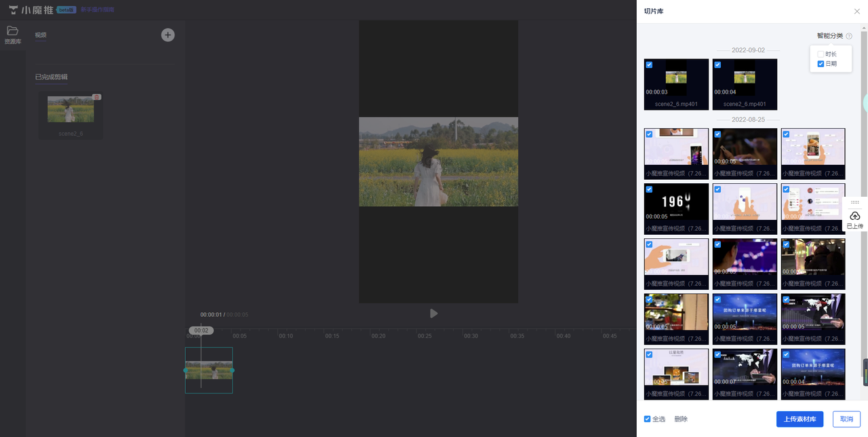868x437 pixels.
Task: Expand the 智能分类 dropdown
Action: pos(829,36)
